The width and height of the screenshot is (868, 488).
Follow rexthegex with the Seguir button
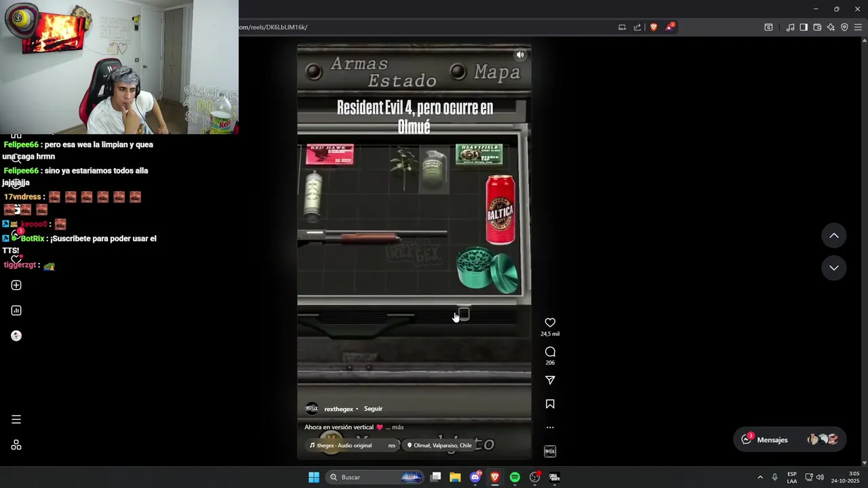pyautogui.click(x=373, y=409)
